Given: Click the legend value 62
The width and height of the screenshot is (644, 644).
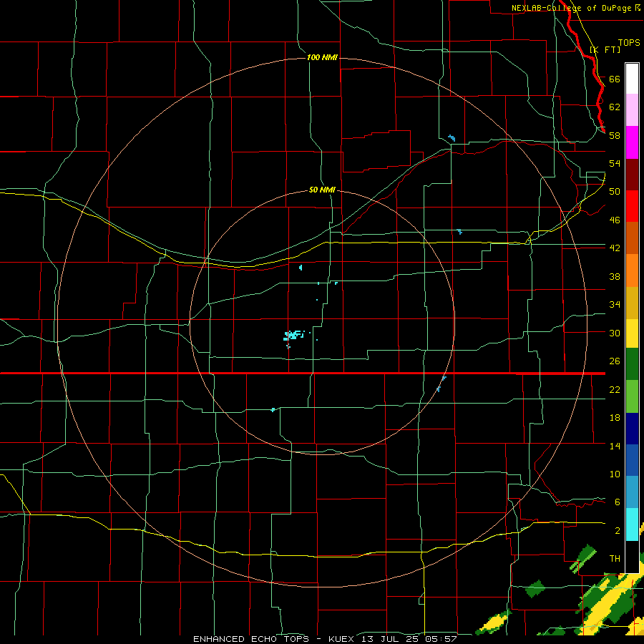Looking at the screenshot, I should [x=615, y=107].
